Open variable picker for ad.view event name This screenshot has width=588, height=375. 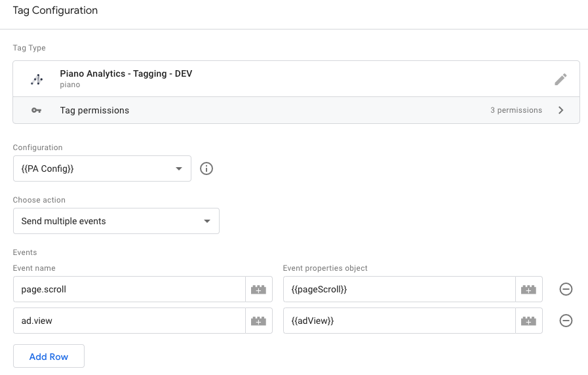pos(259,321)
